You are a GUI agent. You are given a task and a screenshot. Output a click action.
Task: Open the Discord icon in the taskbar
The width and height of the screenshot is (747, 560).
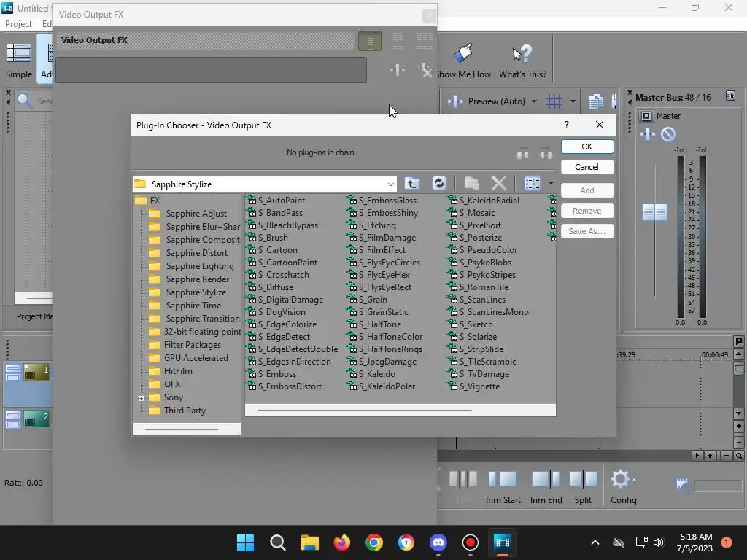click(438, 542)
